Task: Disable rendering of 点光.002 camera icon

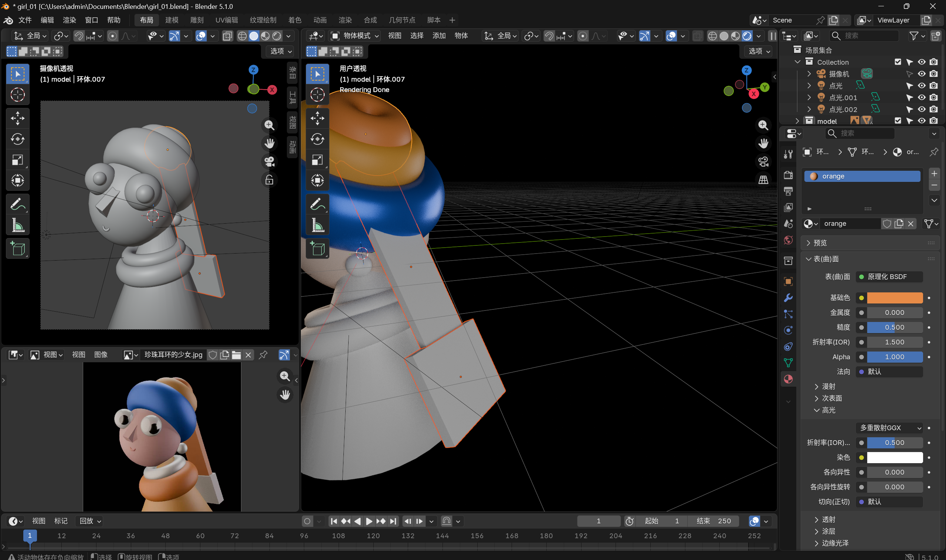Action: (933, 109)
